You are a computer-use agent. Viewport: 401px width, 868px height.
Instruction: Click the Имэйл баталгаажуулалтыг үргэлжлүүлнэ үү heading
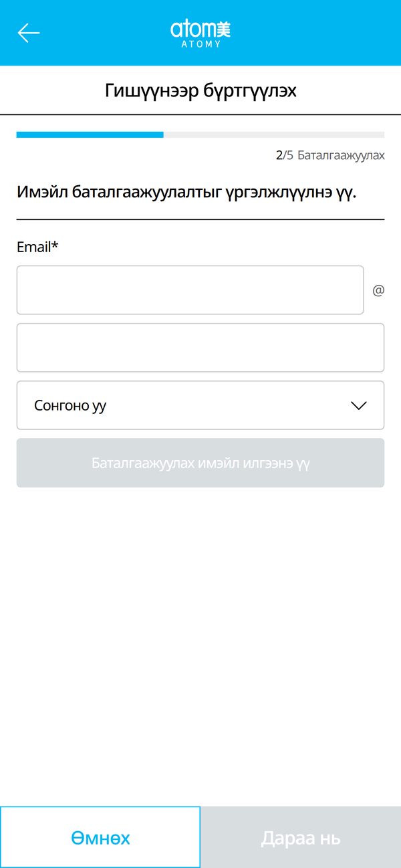[x=186, y=194]
